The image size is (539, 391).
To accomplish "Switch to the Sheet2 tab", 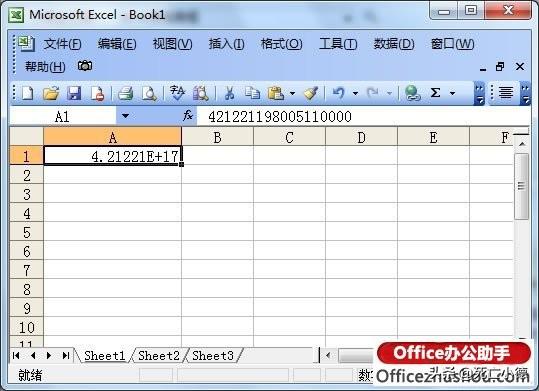I will tap(159, 356).
